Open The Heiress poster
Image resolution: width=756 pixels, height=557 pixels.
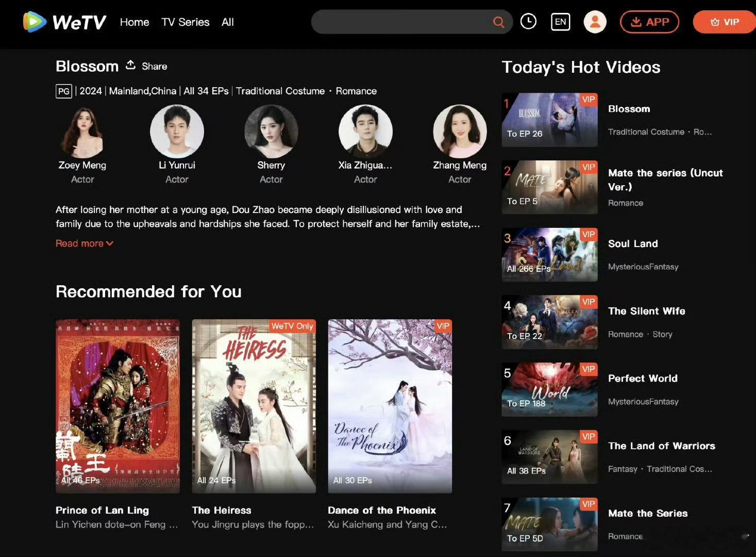click(x=254, y=406)
